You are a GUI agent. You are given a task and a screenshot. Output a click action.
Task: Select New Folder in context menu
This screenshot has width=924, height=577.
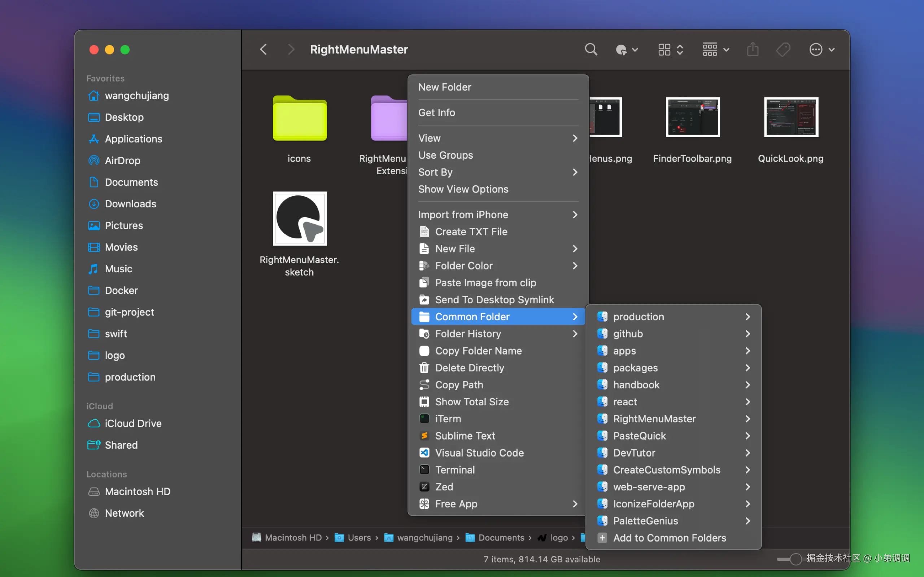pos(444,87)
